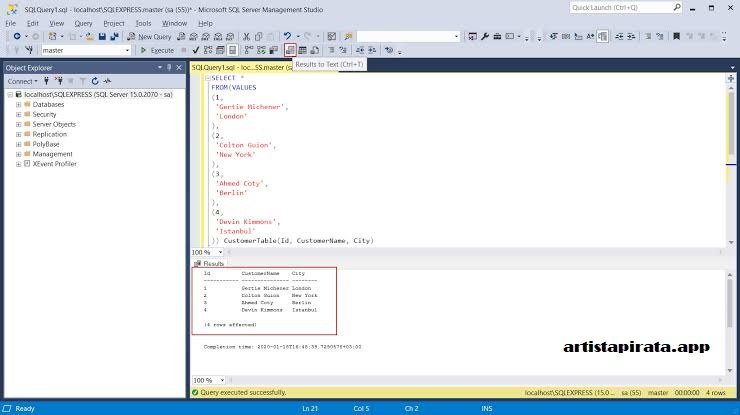Increase indent icon in SQL toolbar

pyautogui.click(x=372, y=50)
